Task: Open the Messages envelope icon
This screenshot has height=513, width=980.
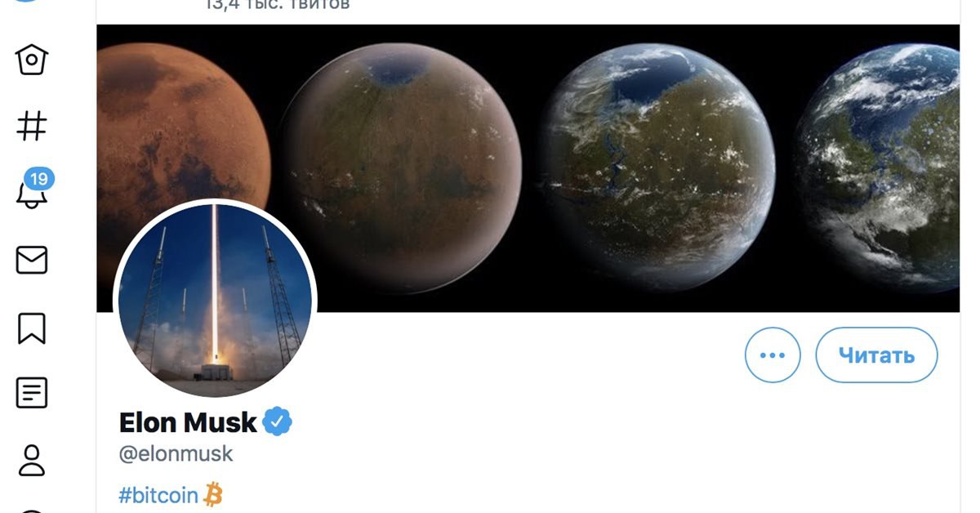Action: click(32, 261)
